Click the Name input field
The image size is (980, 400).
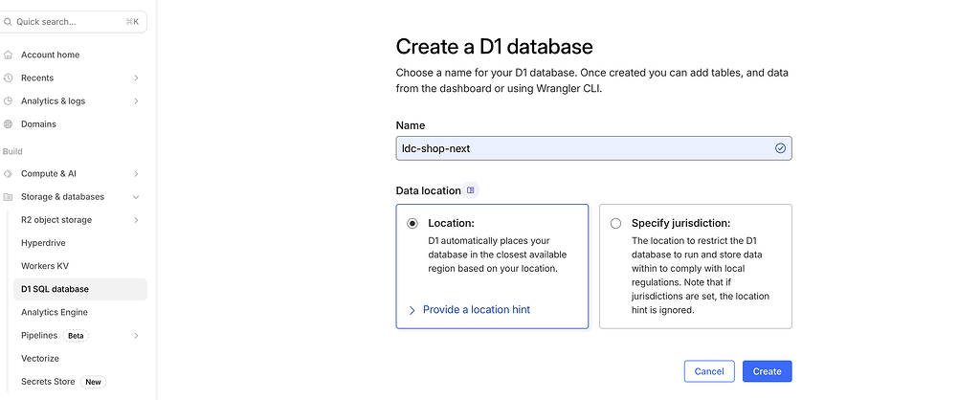pyautogui.click(x=593, y=148)
